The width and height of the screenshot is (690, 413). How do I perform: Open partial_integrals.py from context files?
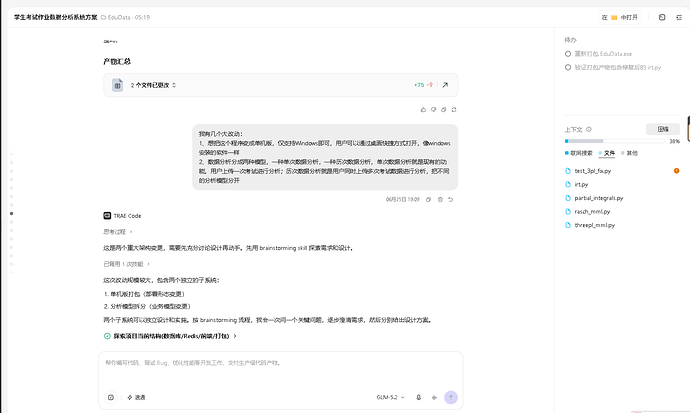coord(599,198)
